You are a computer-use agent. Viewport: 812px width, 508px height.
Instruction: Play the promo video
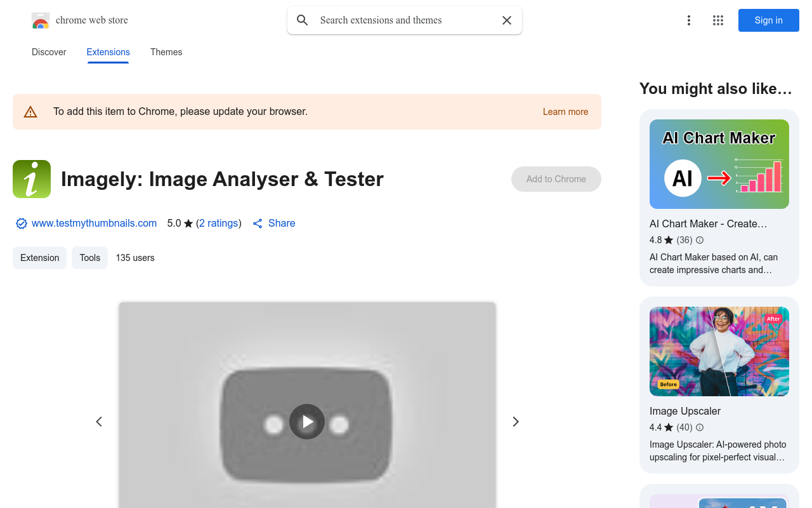tap(307, 422)
